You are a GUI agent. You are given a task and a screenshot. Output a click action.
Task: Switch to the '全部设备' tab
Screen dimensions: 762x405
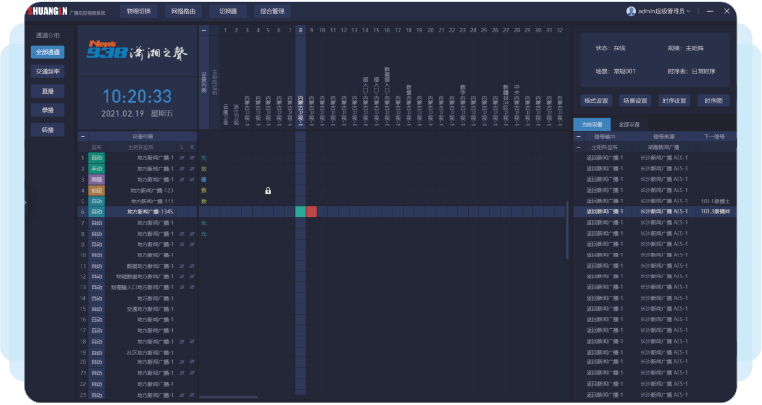(x=628, y=124)
